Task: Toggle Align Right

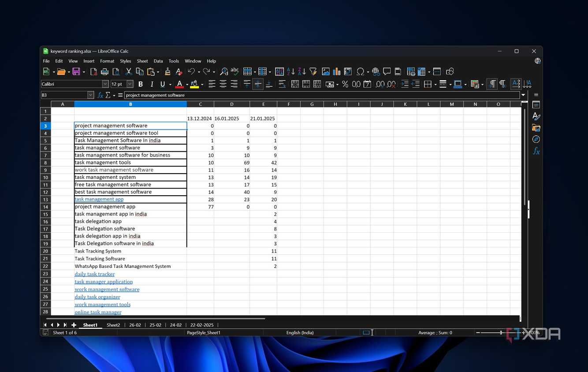Action: [x=234, y=84]
